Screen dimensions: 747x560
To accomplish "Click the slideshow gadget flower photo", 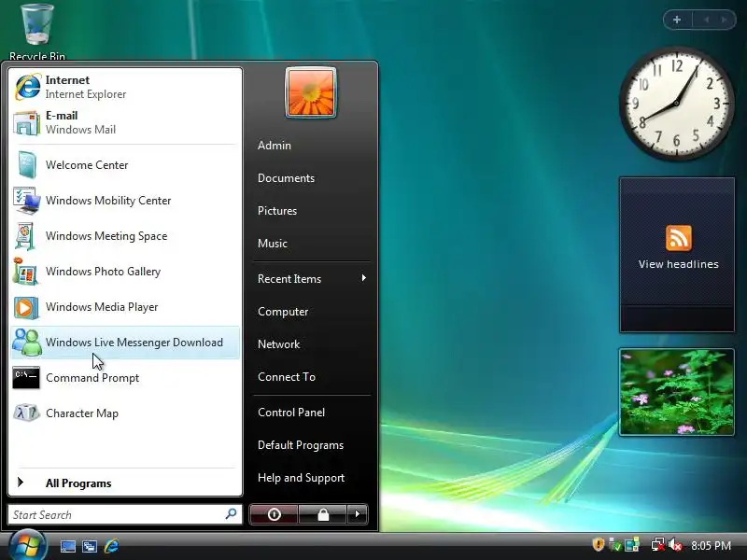I will [676, 392].
